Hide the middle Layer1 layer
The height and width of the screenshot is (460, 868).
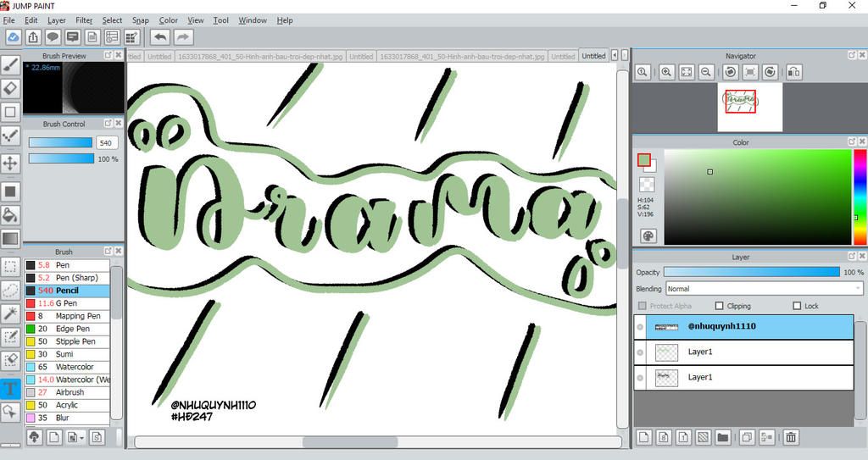click(x=640, y=352)
